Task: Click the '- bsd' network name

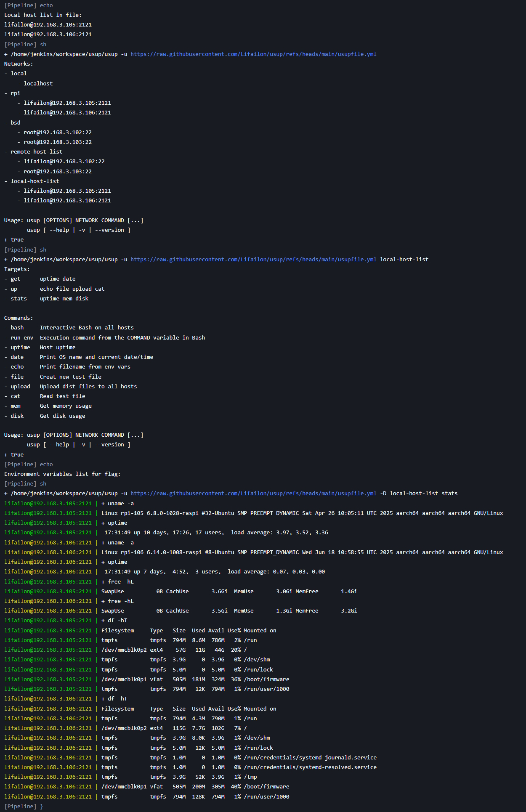Action: (12, 122)
